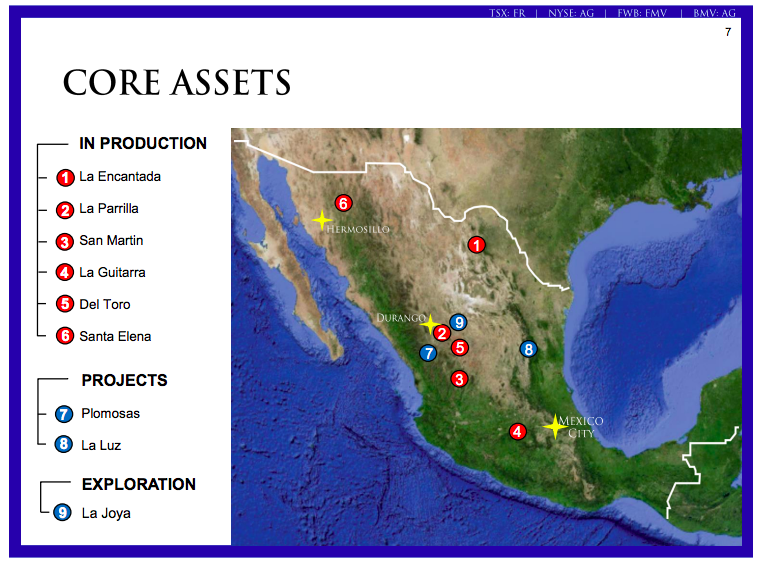Click the IN PRODUCTION heading
The height and width of the screenshot is (566, 757).
(x=143, y=144)
